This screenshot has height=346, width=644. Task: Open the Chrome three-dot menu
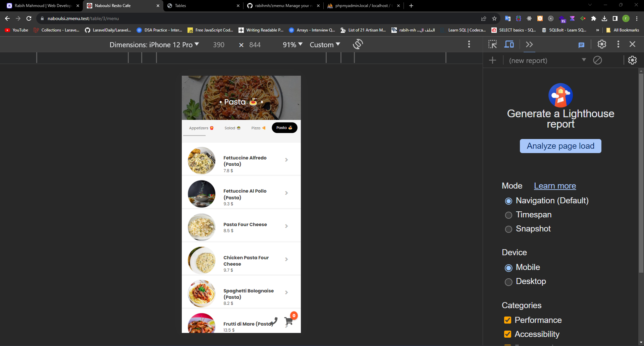[637, 18]
